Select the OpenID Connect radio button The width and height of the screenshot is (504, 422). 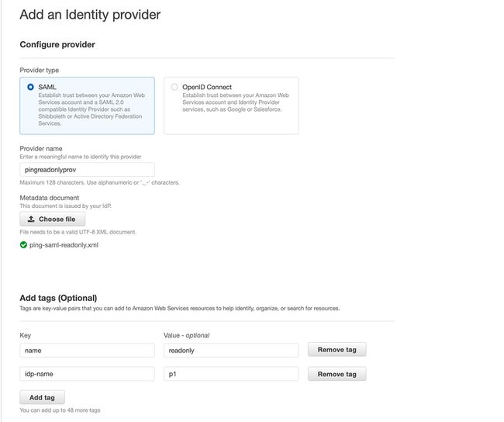coord(174,87)
